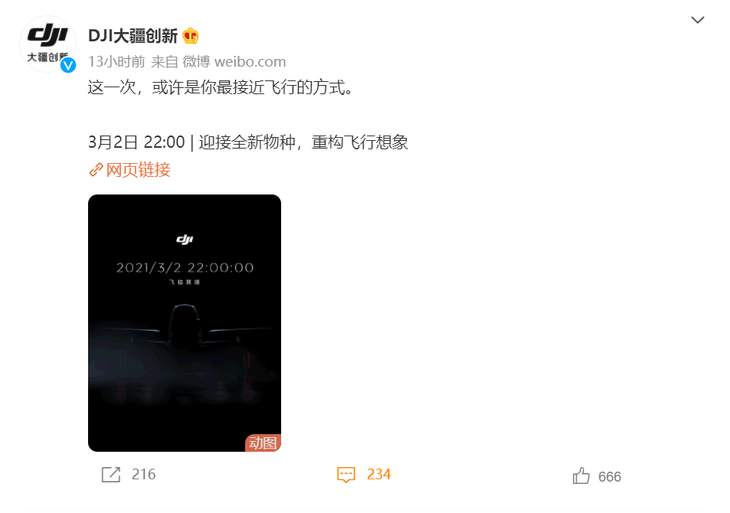
Task: Click the chain link icon
Action: (96, 170)
